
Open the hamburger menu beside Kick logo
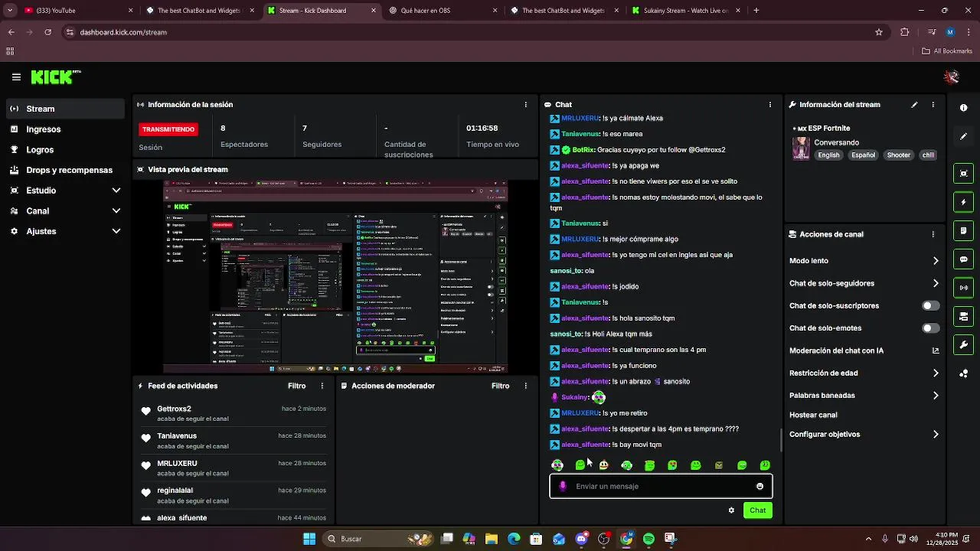[16, 77]
